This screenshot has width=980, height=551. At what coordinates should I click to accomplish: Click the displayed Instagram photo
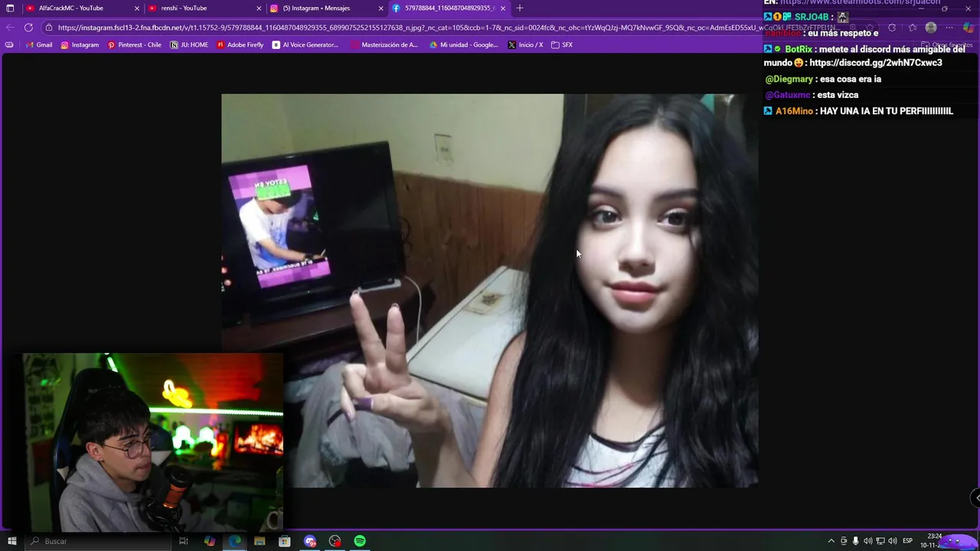coord(490,291)
